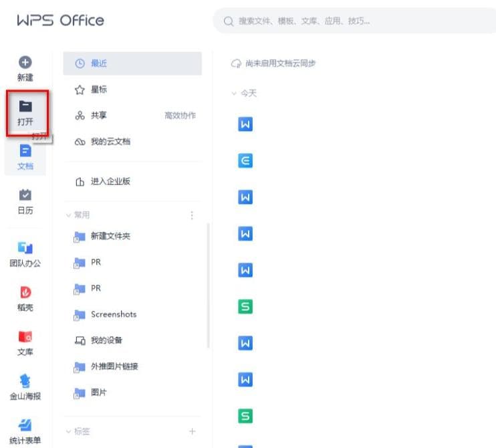Click 尚未启用文档云同步 sync notice
This screenshot has height=448, width=496.
[281, 64]
